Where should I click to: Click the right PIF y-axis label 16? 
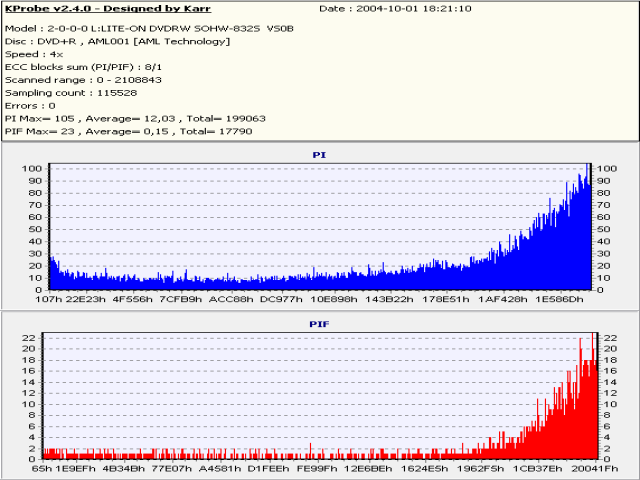click(610, 371)
